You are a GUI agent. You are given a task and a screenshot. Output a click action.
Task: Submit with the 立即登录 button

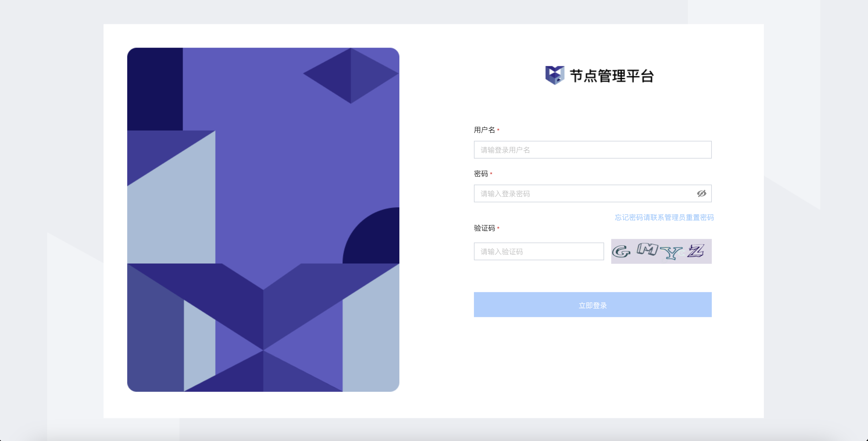[x=592, y=305]
